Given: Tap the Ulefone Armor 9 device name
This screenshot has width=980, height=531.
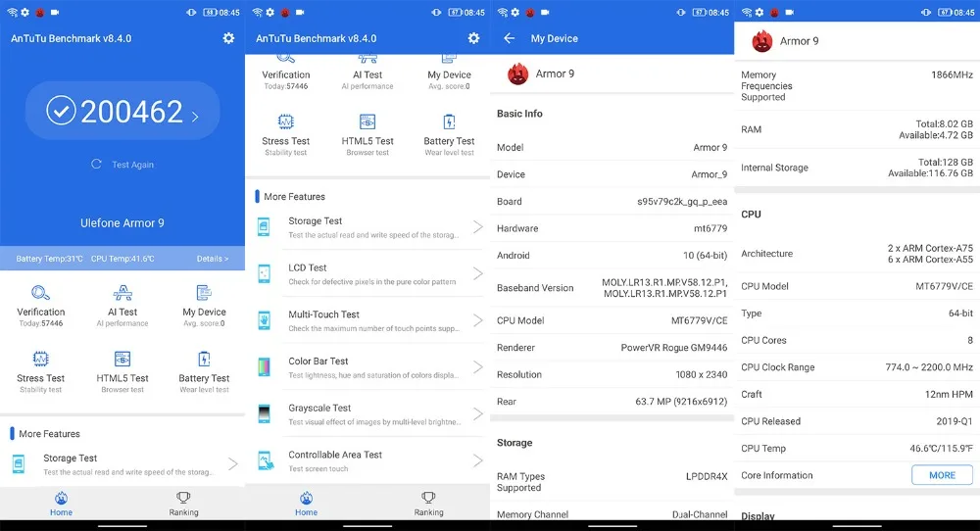Looking at the screenshot, I should (x=122, y=223).
